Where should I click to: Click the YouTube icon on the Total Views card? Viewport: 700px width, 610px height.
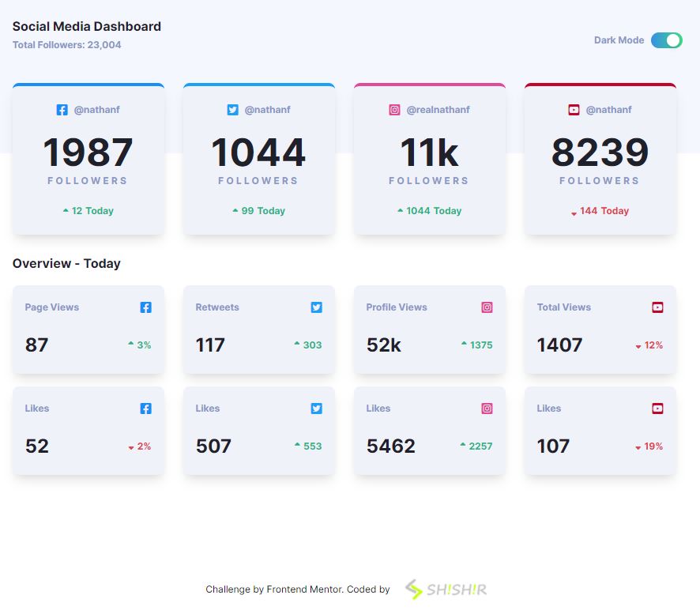pos(657,307)
